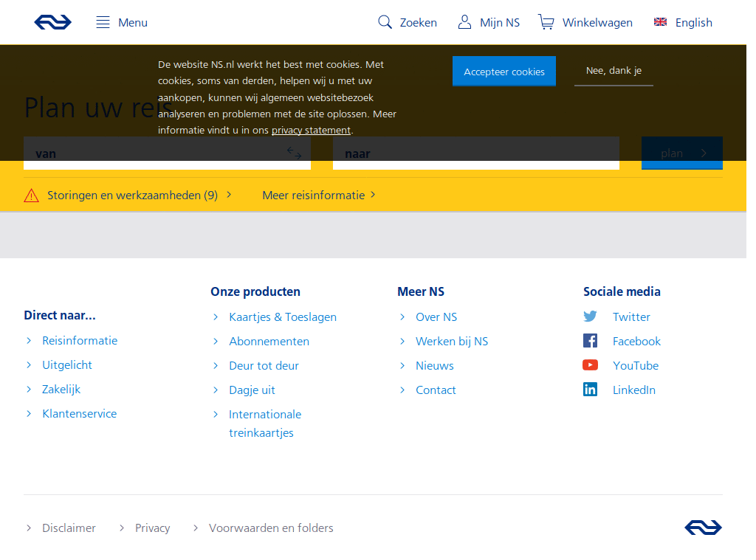756x560 pixels.
Task: Click chevron before Reisinformatie
Action: (x=29, y=341)
